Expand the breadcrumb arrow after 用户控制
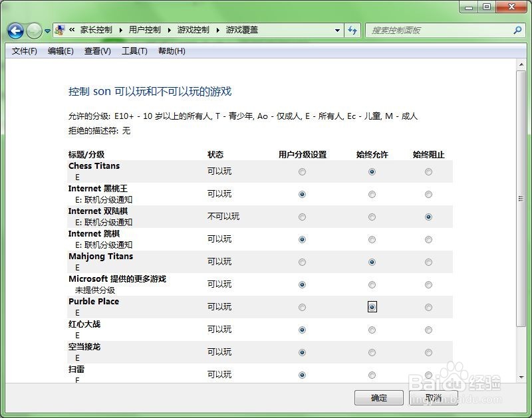This screenshot has height=418, width=532. click(170, 30)
